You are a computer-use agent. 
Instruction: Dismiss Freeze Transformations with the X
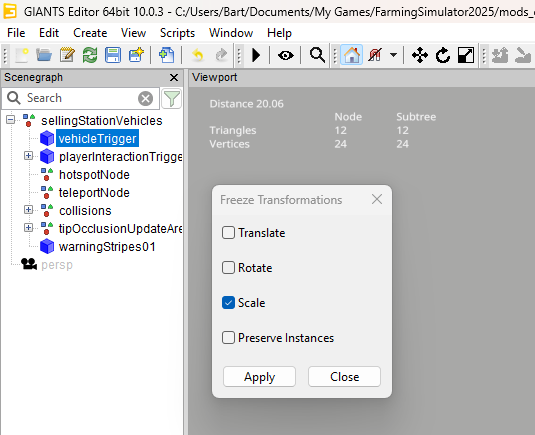click(x=377, y=199)
